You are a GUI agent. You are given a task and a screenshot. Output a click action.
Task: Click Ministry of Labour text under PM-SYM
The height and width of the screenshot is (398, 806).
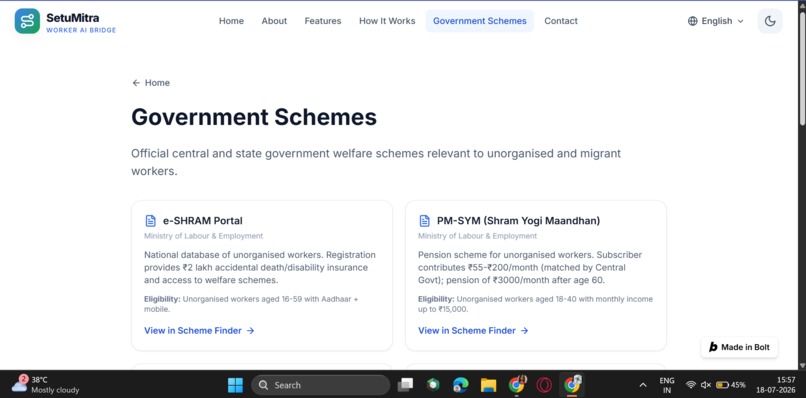tap(478, 236)
